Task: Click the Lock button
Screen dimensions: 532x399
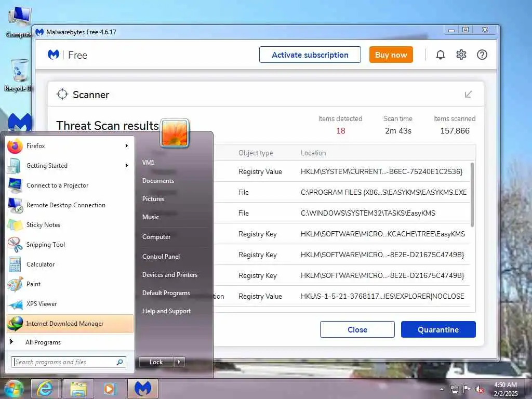Action: click(x=156, y=362)
